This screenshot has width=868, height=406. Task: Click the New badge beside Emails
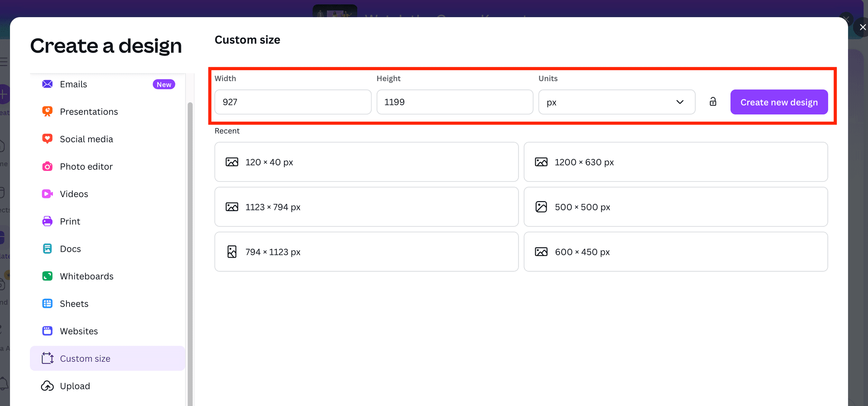(164, 85)
